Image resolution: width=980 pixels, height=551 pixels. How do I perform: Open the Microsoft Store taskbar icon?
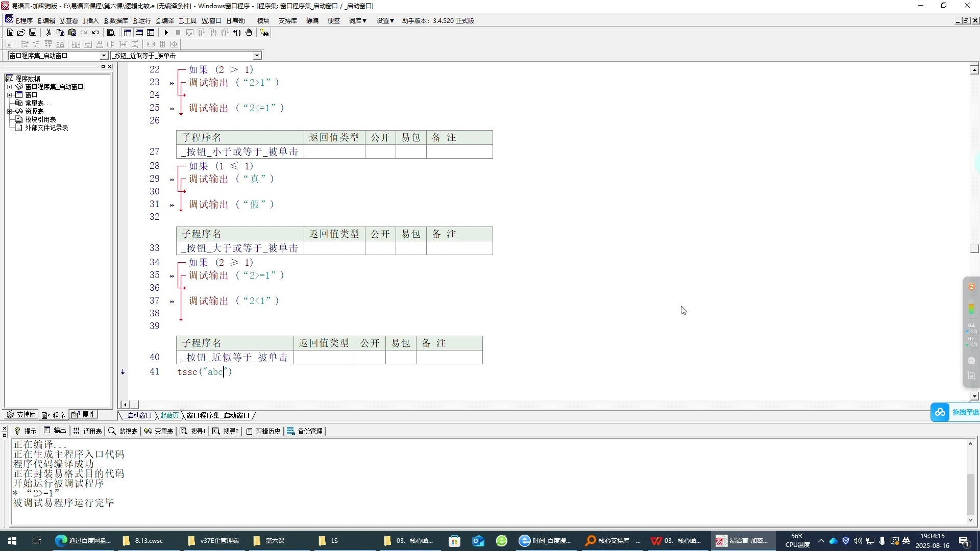coord(454,541)
